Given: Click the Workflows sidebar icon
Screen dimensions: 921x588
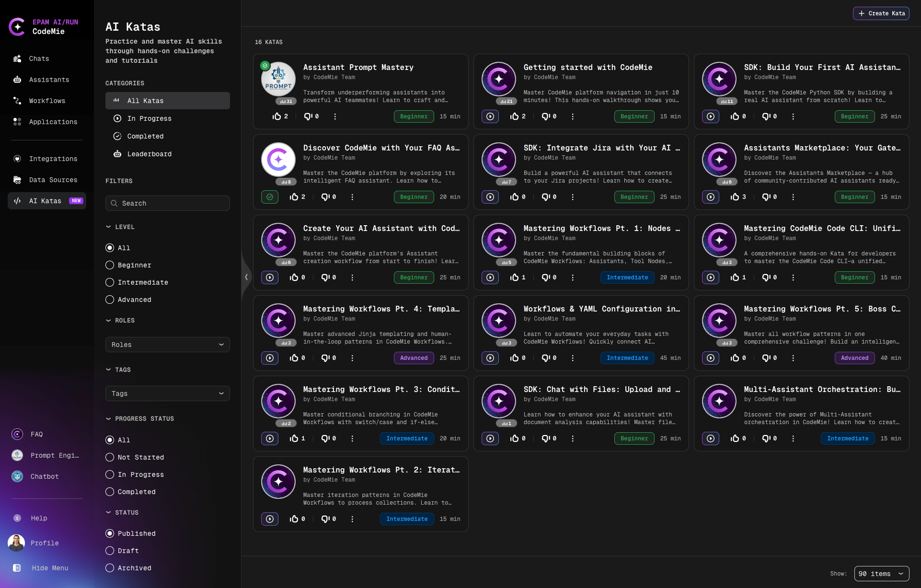Looking at the screenshot, I should pos(17,101).
